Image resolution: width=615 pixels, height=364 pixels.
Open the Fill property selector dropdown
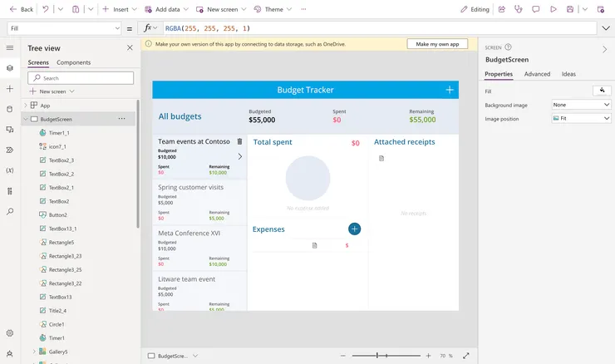tap(64, 28)
